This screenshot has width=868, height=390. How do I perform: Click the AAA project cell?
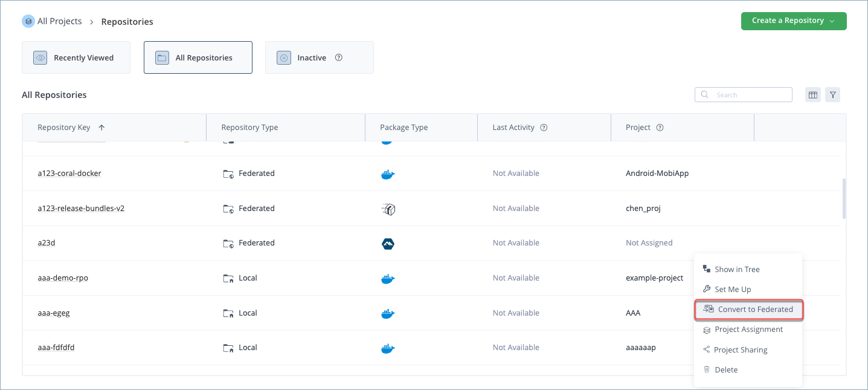click(x=633, y=313)
